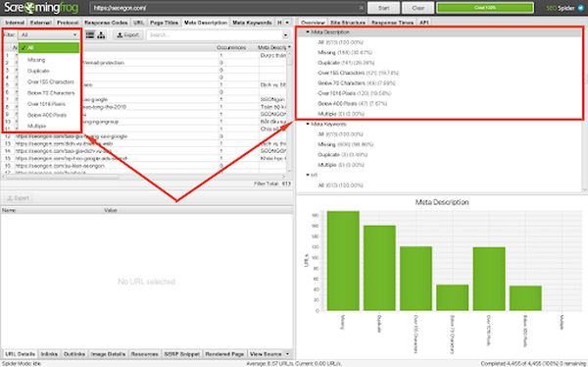The width and height of the screenshot is (588, 367).
Task: Click the Clear button
Action: point(417,8)
